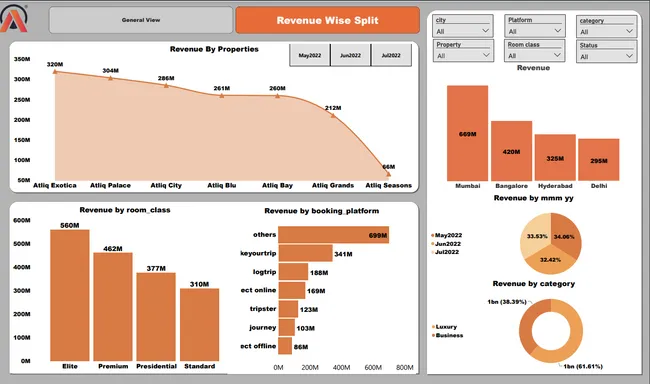Select the 34.06% pie slice
This screenshot has height=384, width=650.
coord(565,236)
